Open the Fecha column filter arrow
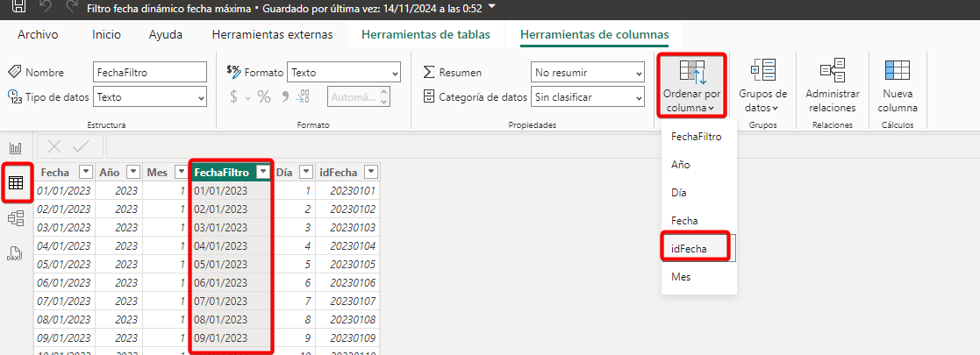The image size is (980, 355). tap(85, 172)
